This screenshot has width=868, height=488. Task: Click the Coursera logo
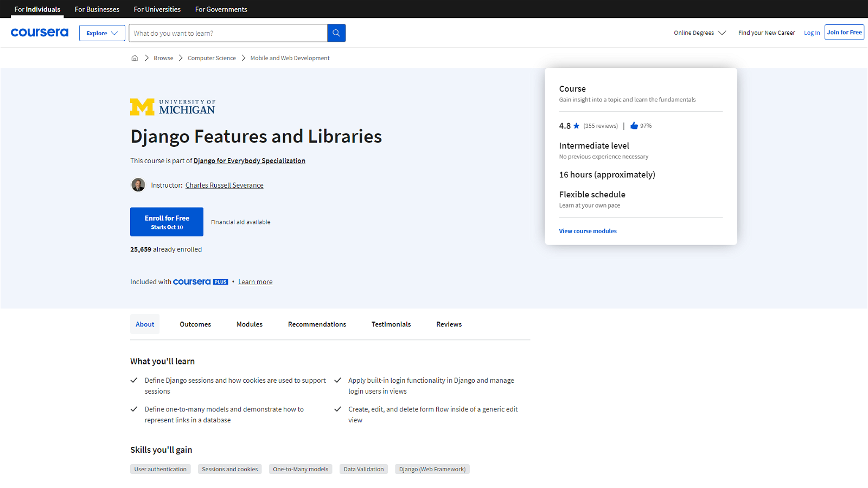click(40, 33)
